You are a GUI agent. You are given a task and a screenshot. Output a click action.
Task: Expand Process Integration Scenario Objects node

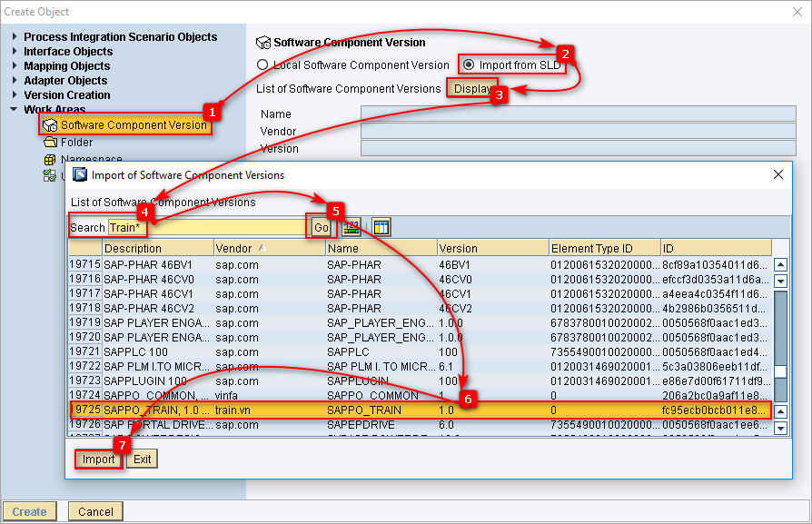[15, 37]
